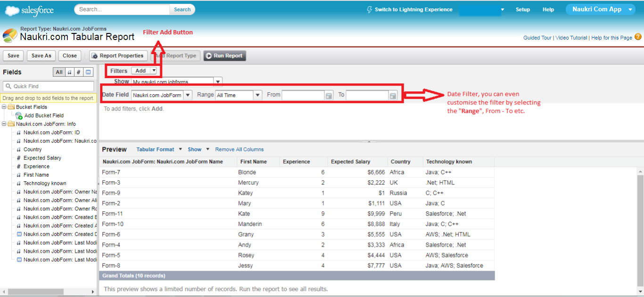Viewport: 644px width, 297px height.
Task: Show only numeric fields using # icon
Action: 79,72
